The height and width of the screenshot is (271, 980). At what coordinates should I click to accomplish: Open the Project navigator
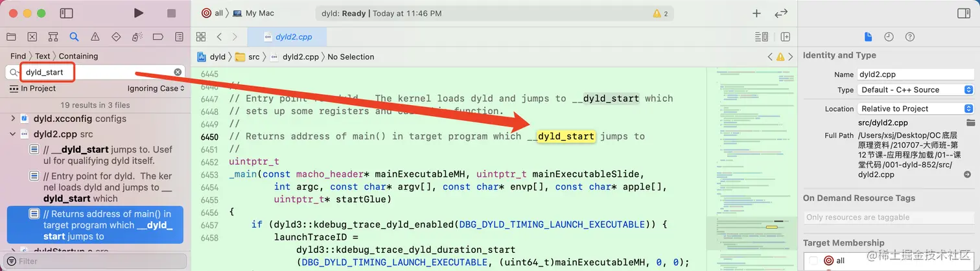(11, 37)
